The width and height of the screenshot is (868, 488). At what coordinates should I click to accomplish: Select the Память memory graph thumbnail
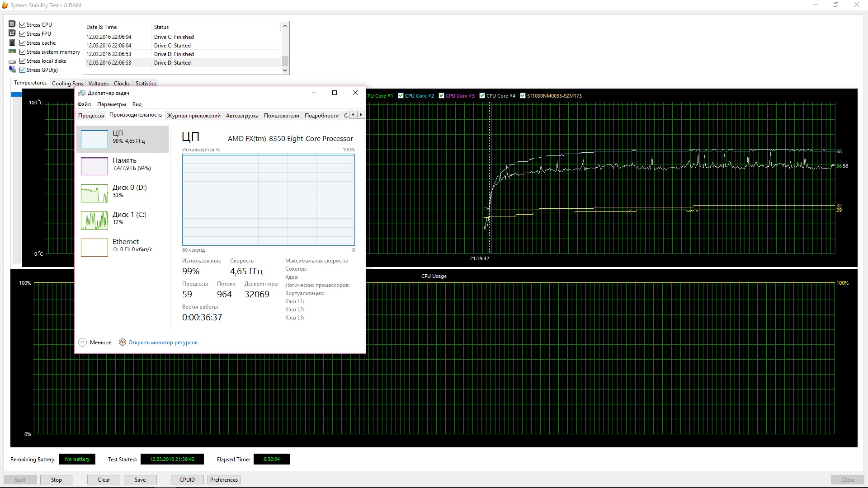pyautogui.click(x=94, y=166)
